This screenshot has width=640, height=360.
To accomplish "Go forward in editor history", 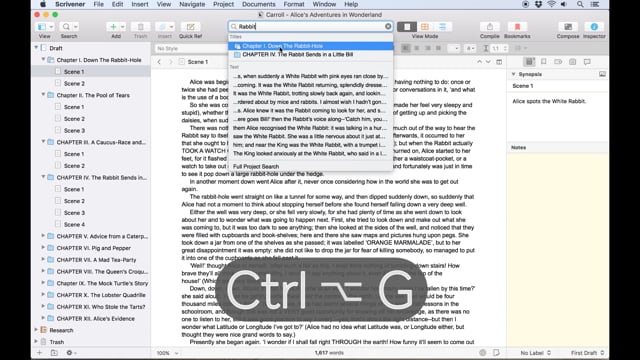I will pyautogui.click(x=171, y=62).
